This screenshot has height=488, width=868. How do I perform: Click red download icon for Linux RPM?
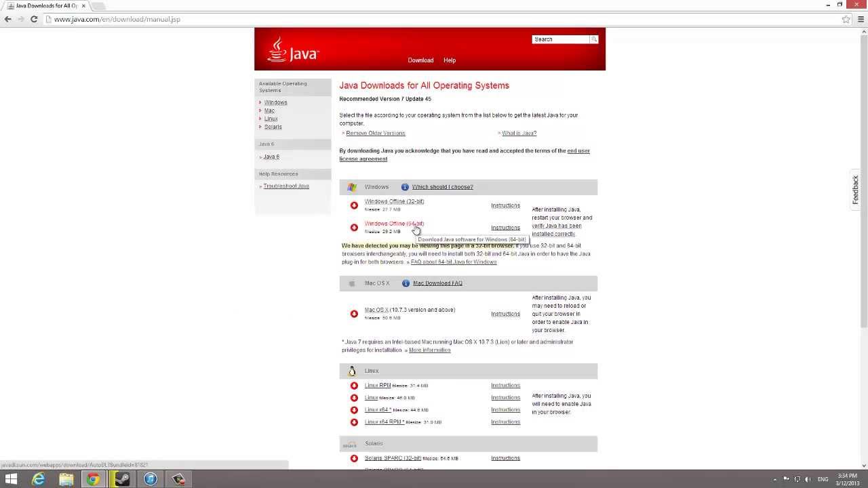(x=354, y=386)
